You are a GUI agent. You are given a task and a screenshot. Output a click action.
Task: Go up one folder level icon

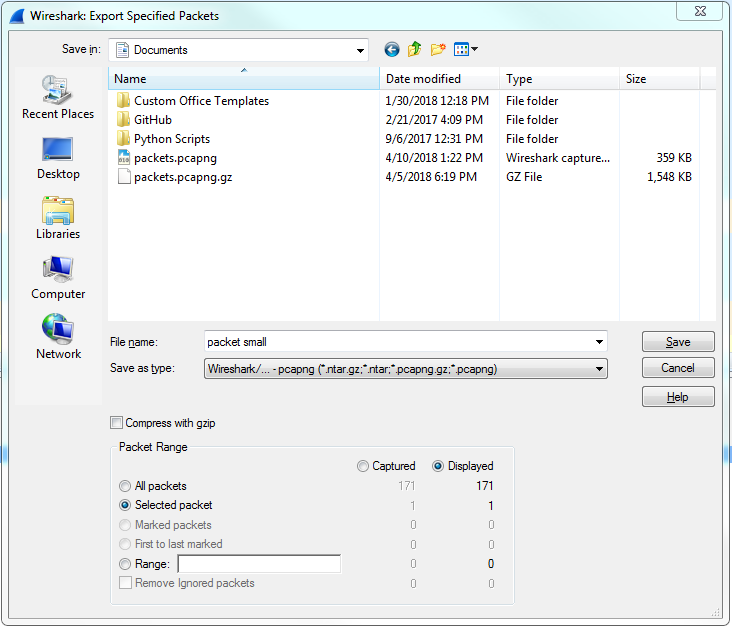[414, 50]
